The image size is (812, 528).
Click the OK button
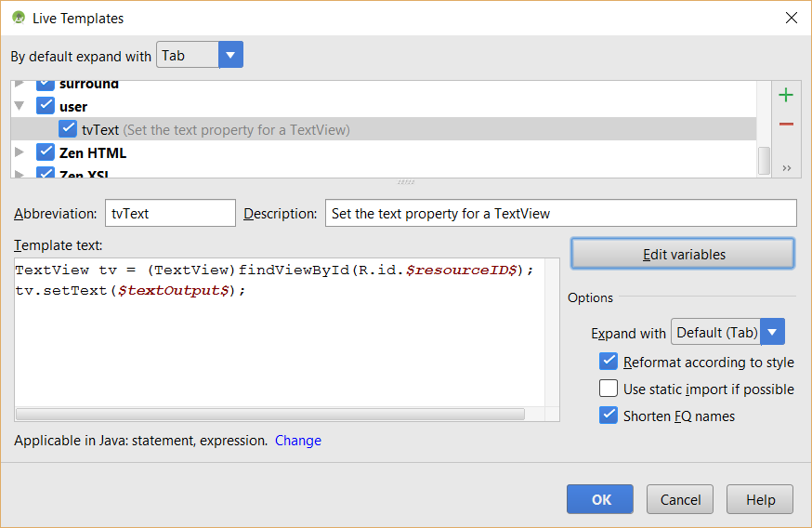(x=600, y=499)
